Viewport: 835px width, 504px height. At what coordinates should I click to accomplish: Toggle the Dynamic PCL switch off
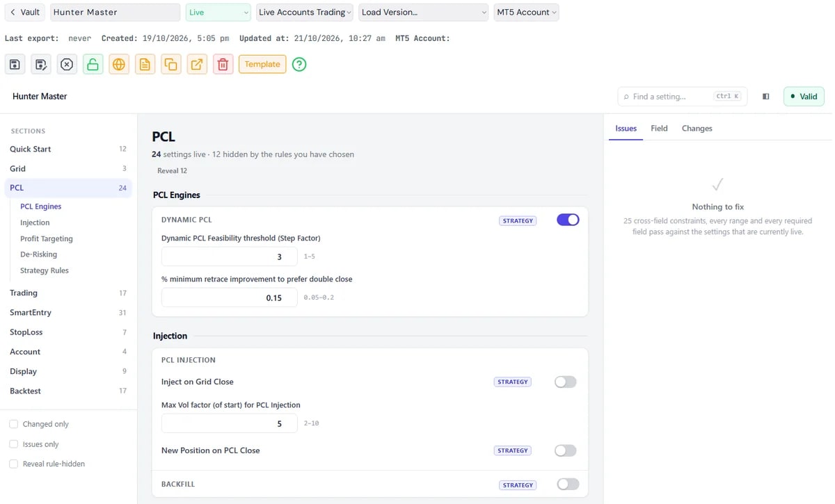tap(568, 220)
